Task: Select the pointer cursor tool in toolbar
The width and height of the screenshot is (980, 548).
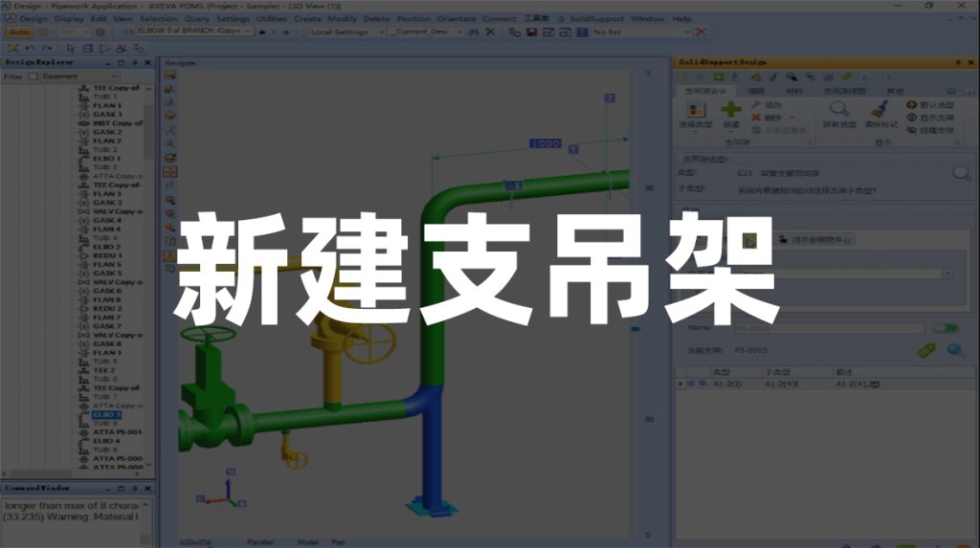Action: tap(70, 48)
